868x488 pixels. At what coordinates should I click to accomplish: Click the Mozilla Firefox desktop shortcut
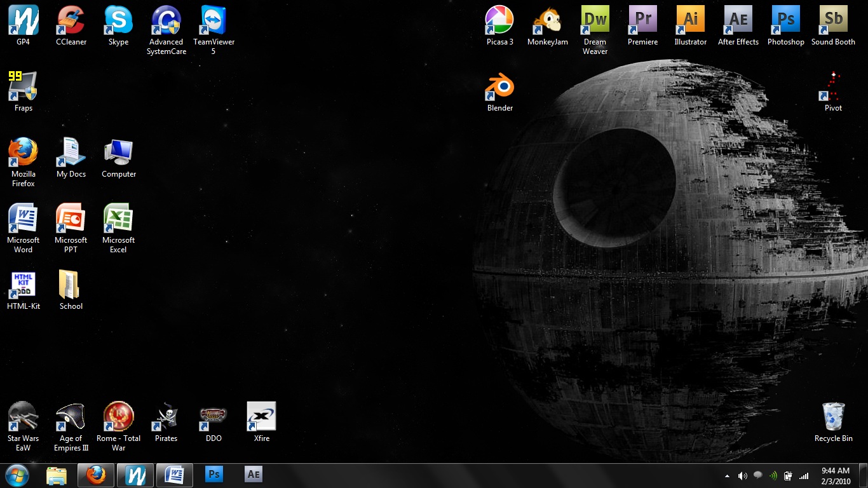coord(24,163)
